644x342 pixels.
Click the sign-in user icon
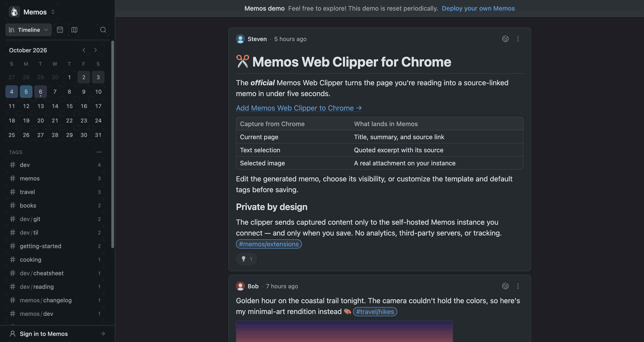pyautogui.click(x=12, y=334)
